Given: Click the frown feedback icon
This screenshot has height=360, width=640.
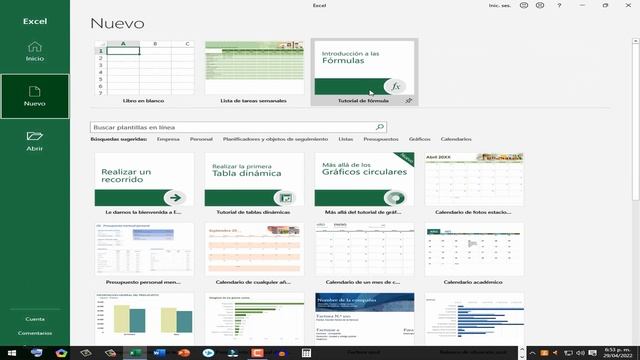Looking at the screenshot, I should point(540,5).
